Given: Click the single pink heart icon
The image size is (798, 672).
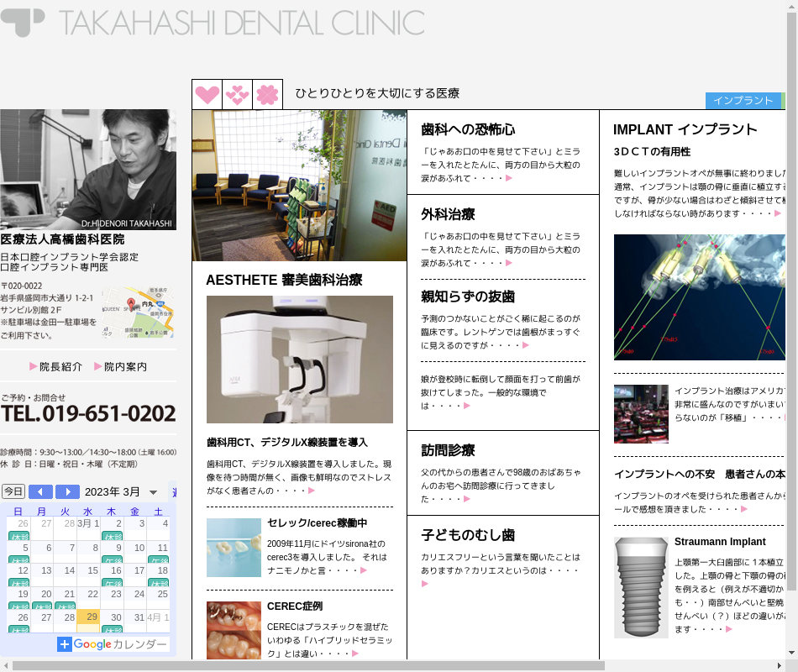Looking at the screenshot, I should point(207,94).
